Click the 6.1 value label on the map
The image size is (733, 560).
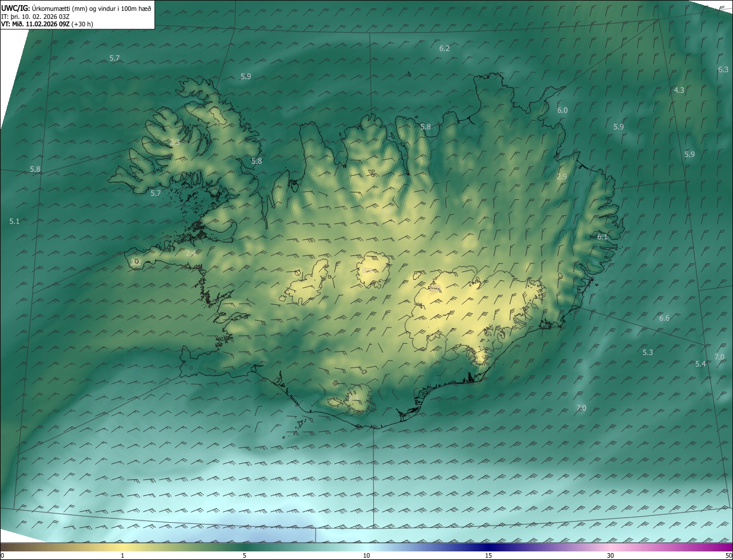(x=602, y=236)
